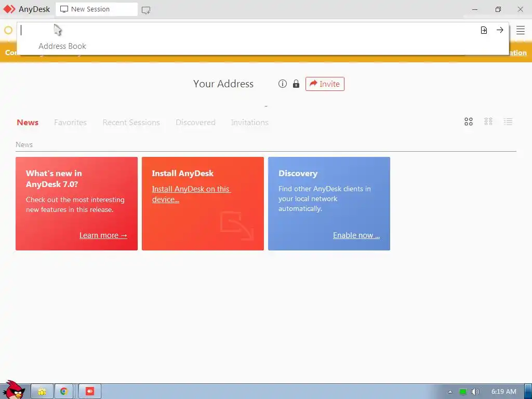Show address information icon
This screenshot has height=399, width=532.
[282, 84]
